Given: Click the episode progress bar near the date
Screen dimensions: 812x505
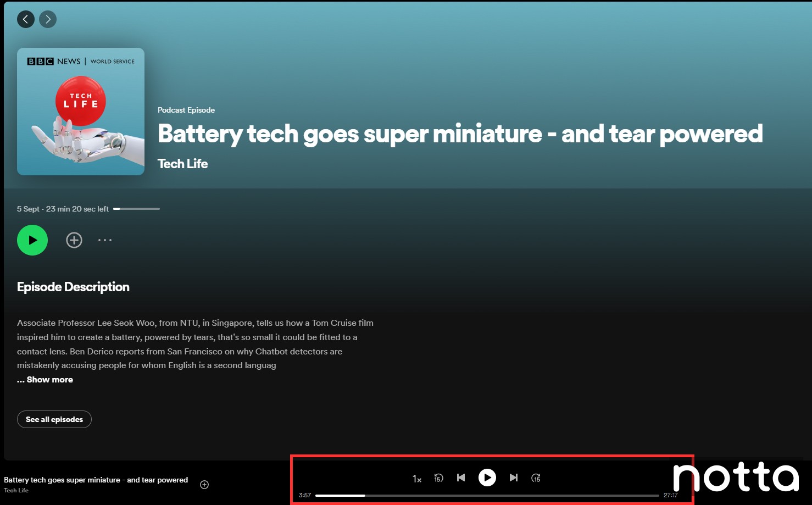Looking at the screenshot, I should tap(136, 209).
